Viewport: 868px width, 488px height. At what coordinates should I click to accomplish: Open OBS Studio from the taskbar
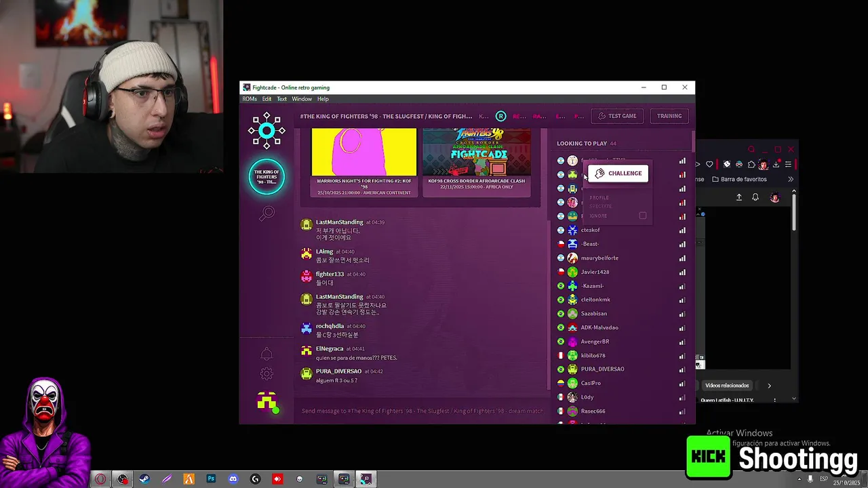click(123, 479)
